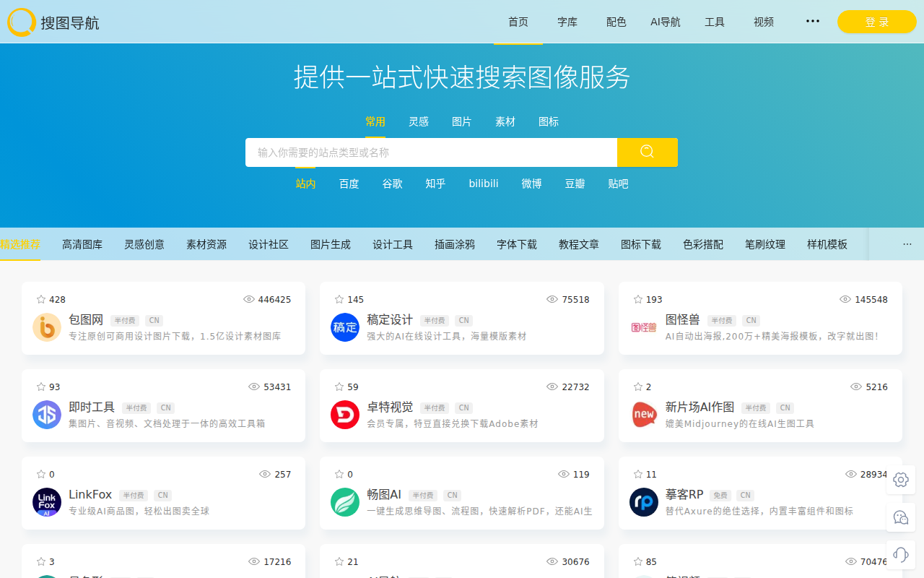Click the LinkFox logo icon
Image resolution: width=924 pixels, height=578 pixels.
47,502
